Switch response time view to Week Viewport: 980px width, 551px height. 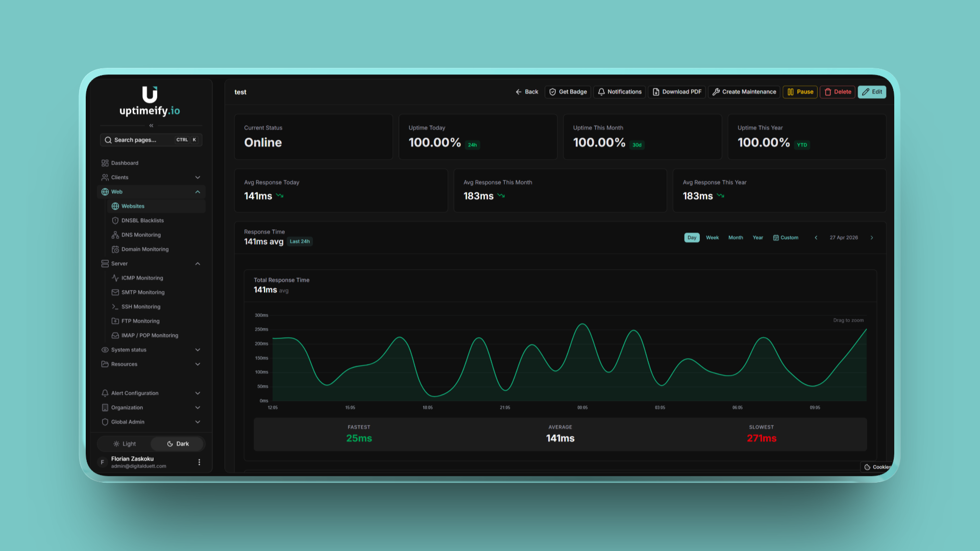tap(712, 237)
